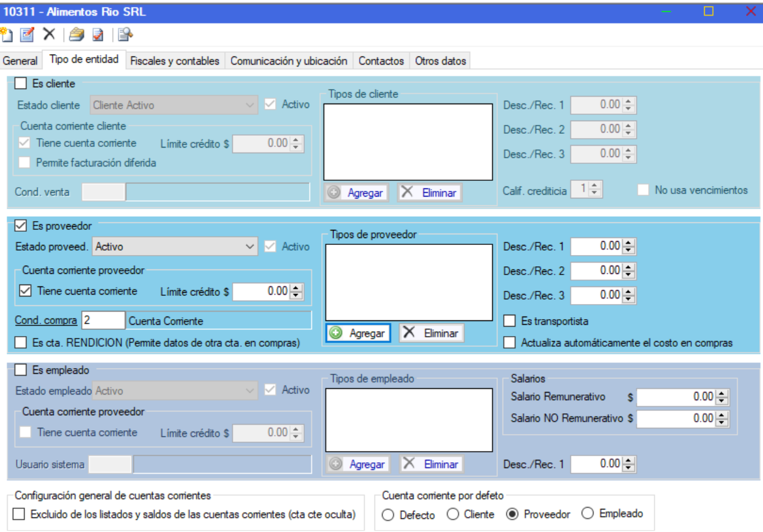Click the edit record pencil icon
763x532 pixels.
click(27, 35)
